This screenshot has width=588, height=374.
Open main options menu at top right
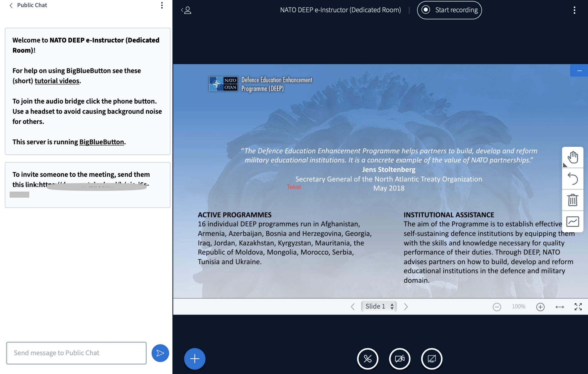[x=574, y=10]
